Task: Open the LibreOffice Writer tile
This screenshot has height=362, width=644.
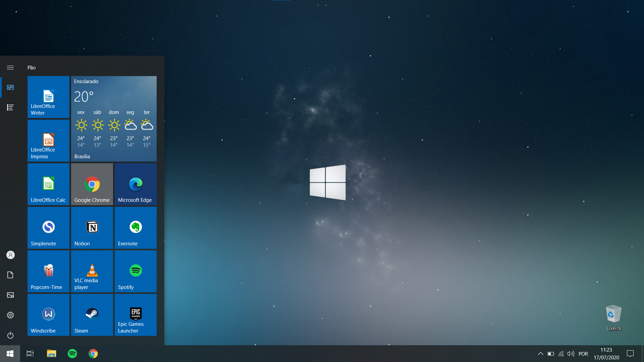Action: click(48, 97)
